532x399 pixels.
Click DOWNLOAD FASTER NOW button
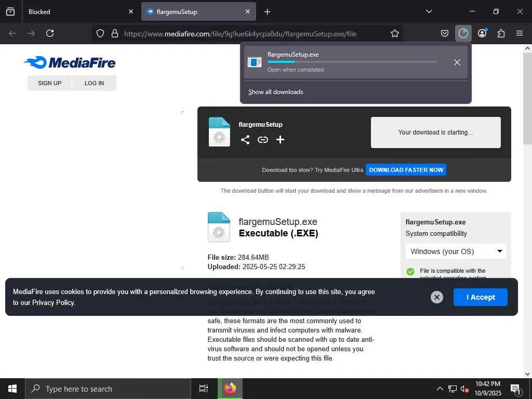(x=406, y=170)
